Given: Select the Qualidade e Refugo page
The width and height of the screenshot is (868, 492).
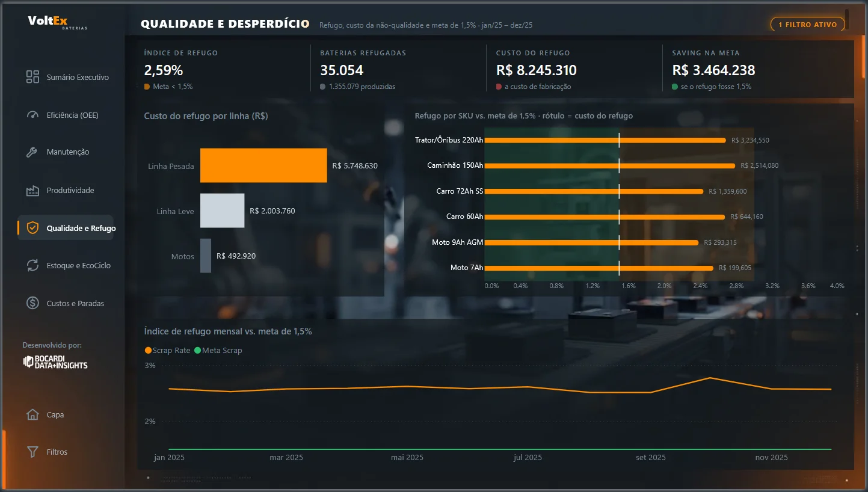Looking at the screenshot, I should pos(66,228).
